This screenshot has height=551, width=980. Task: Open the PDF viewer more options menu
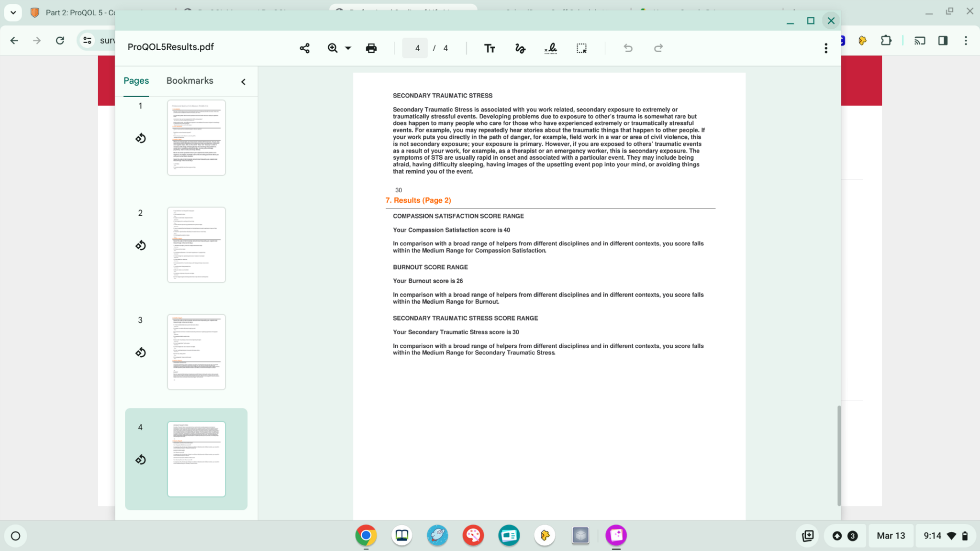click(826, 48)
